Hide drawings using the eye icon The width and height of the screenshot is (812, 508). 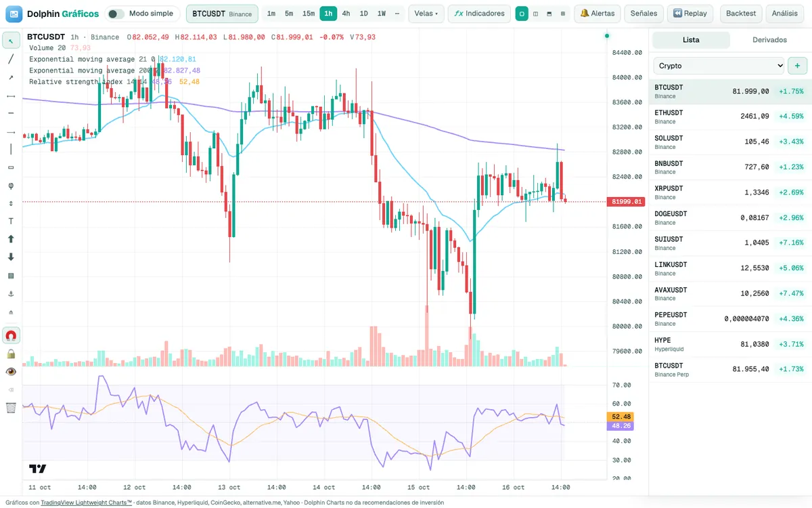click(x=11, y=372)
